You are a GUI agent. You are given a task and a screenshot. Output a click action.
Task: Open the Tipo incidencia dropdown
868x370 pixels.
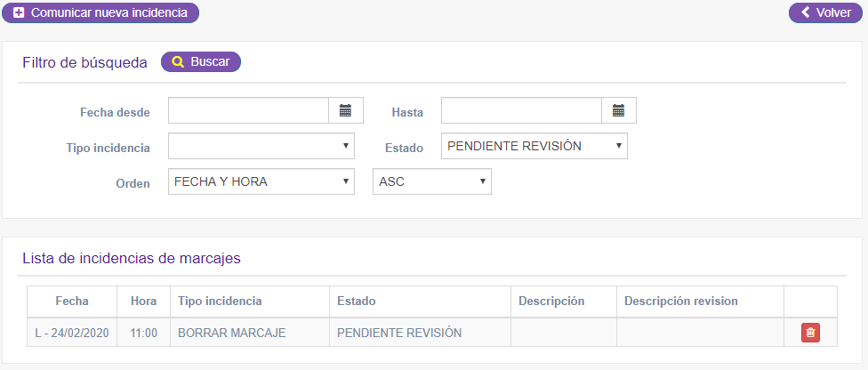[x=261, y=146]
